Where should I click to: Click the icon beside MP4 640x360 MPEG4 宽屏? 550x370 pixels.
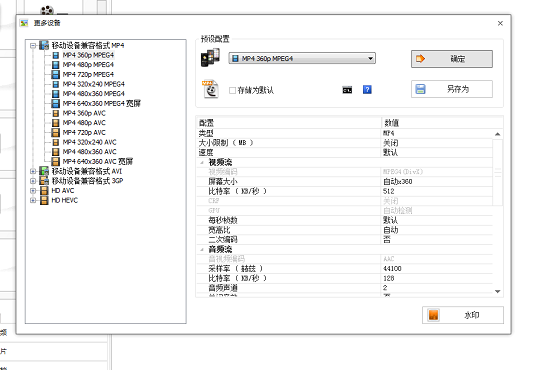pyautogui.click(x=55, y=103)
